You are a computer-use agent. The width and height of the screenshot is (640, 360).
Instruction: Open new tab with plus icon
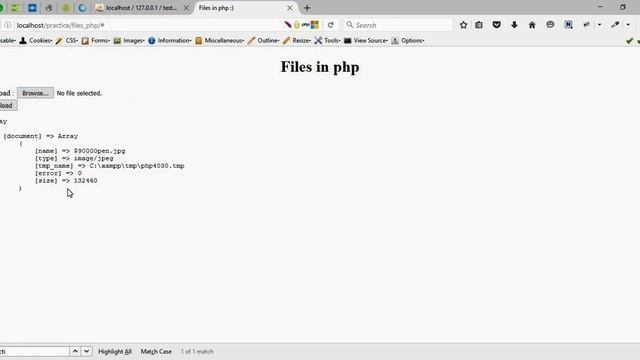[307, 8]
